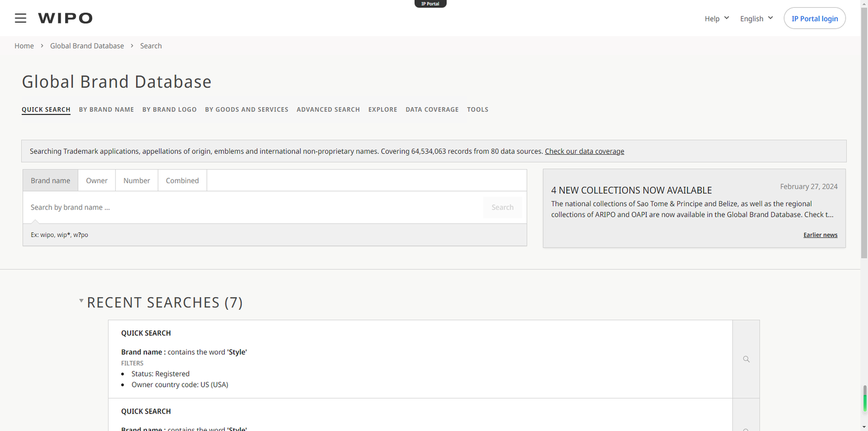Click the Search breadcrumb
The image size is (868, 431).
tap(151, 46)
